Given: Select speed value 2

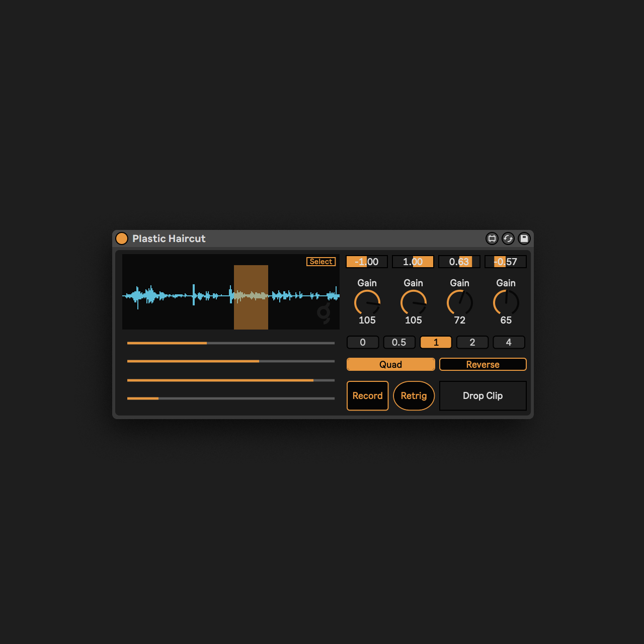Looking at the screenshot, I should click(x=472, y=342).
